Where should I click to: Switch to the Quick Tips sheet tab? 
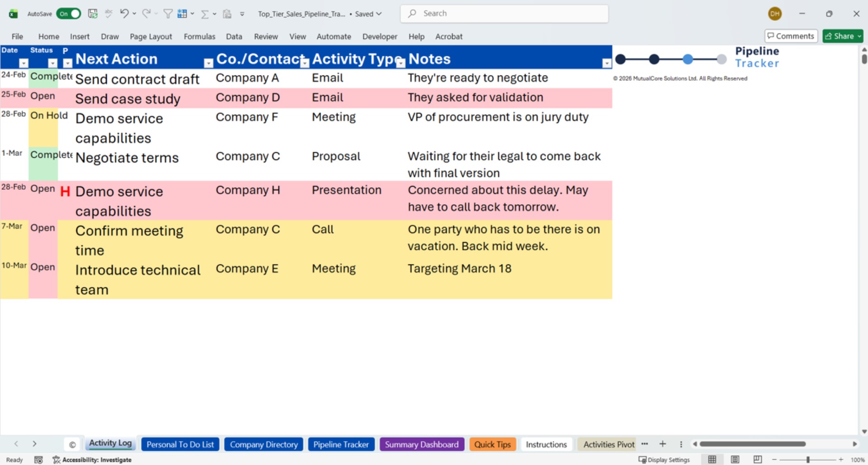pos(492,444)
